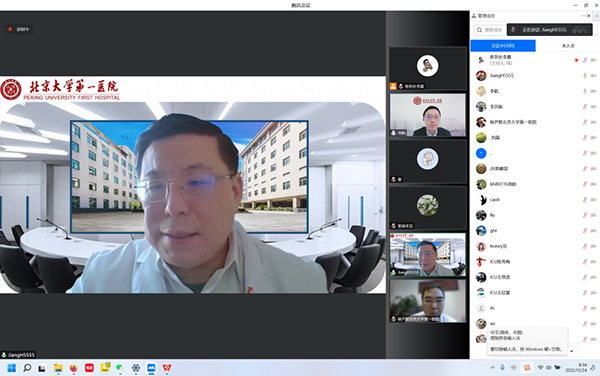Click the volume icon in system tray
Image resolution: width=600 pixels, height=376 pixels.
click(549, 368)
